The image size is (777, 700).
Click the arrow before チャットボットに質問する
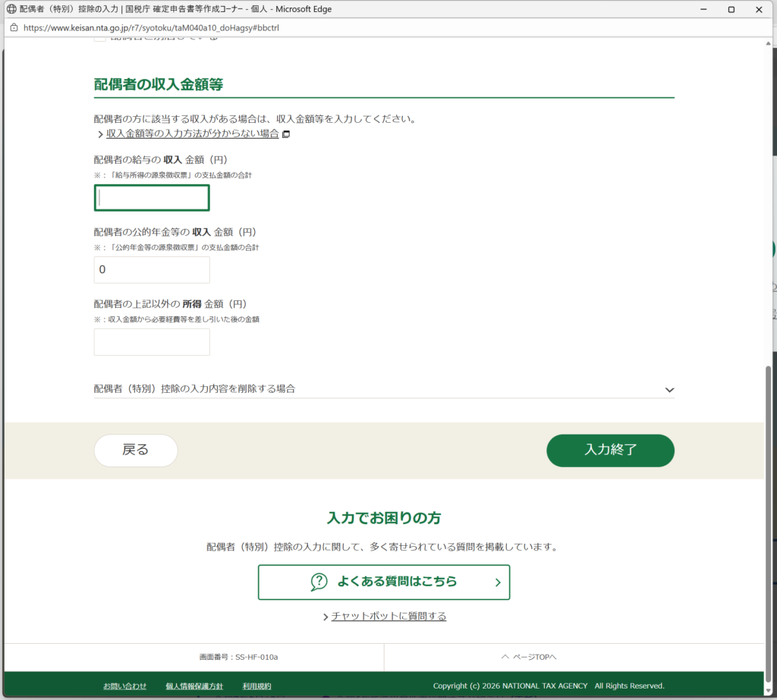click(x=326, y=617)
